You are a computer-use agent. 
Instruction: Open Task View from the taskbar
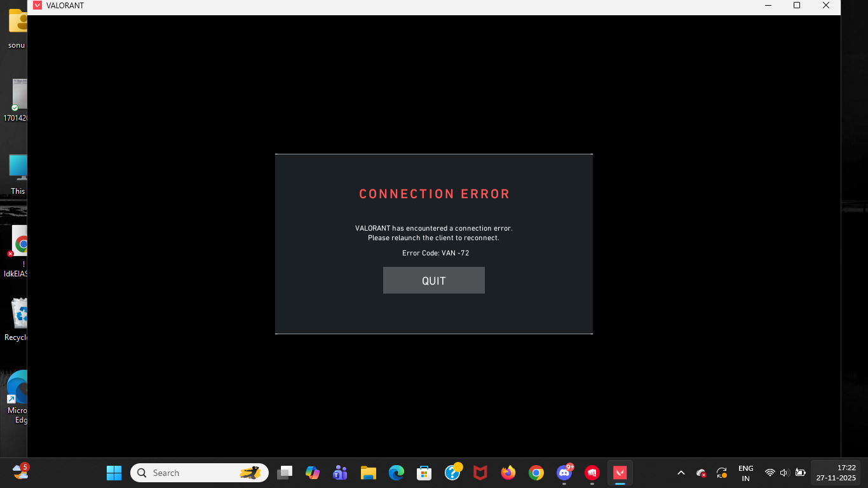click(x=285, y=473)
